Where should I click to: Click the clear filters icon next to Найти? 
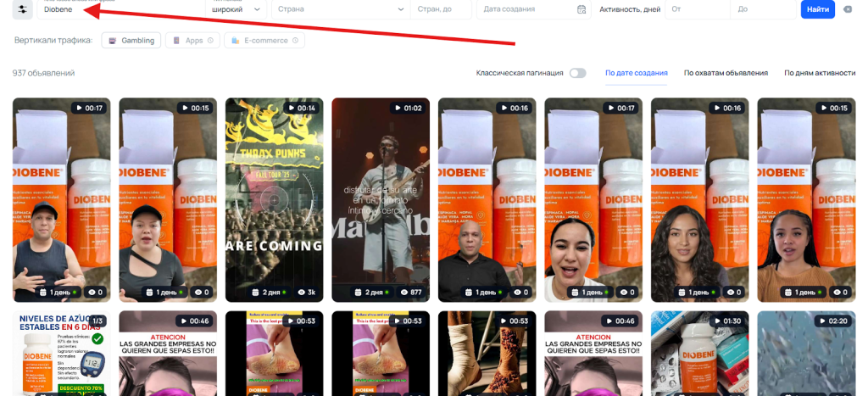(848, 9)
